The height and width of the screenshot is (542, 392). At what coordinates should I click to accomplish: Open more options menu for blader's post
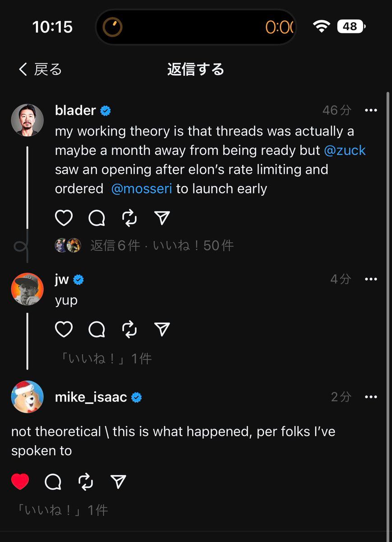(x=371, y=110)
